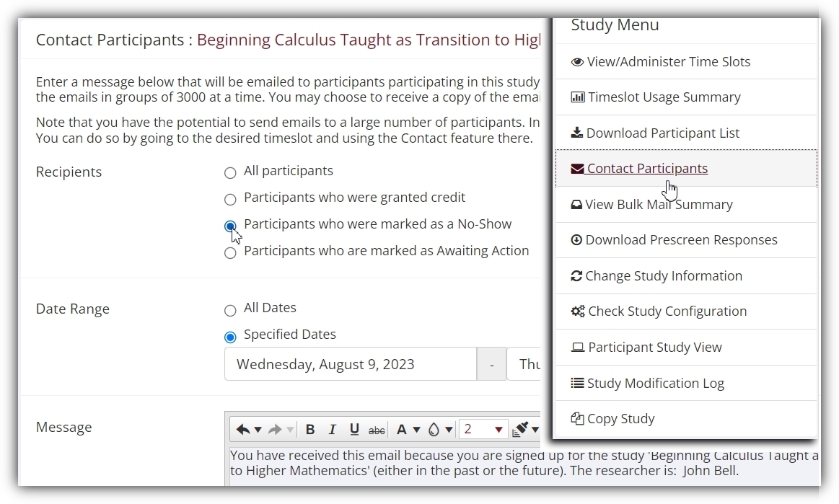Click the Redo arrow icon
839x504 pixels.
coord(274,429)
